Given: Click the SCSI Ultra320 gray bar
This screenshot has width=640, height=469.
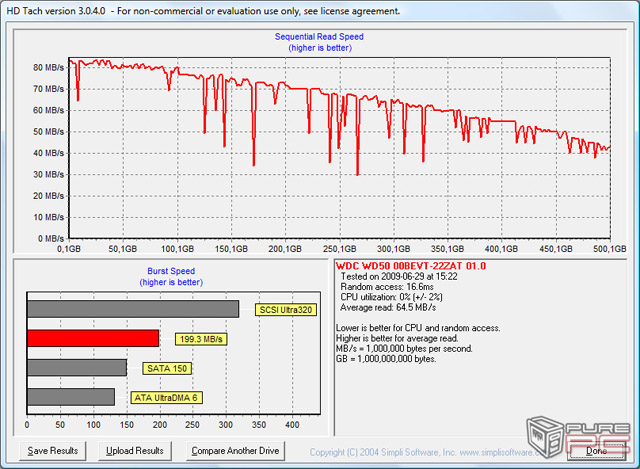Looking at the screenshot, I should coord(133,309).
